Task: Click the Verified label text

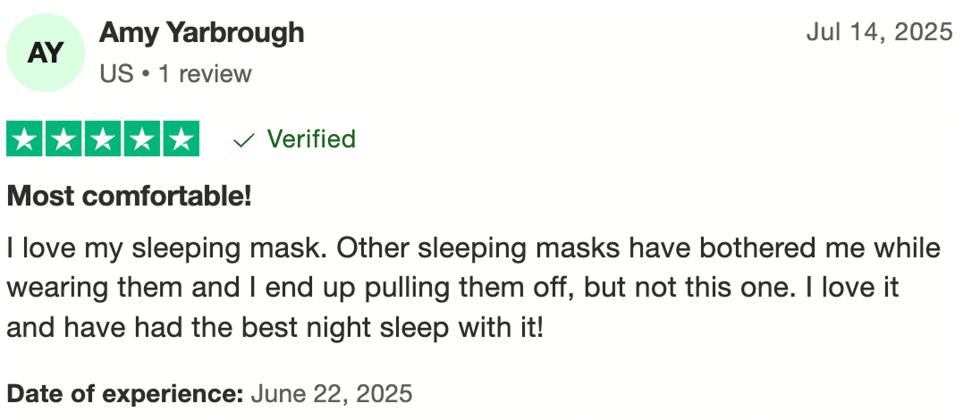Action: pos(311,139)
